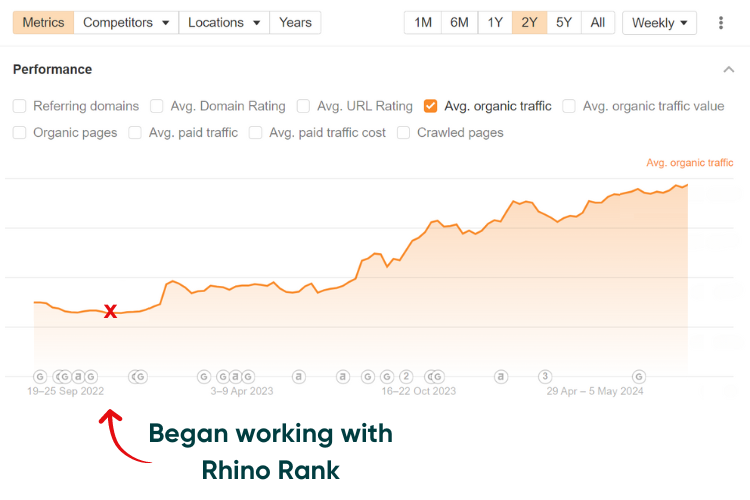Click the leftmost G update marker
Screen dimensions: 750x500
point(40,377)
